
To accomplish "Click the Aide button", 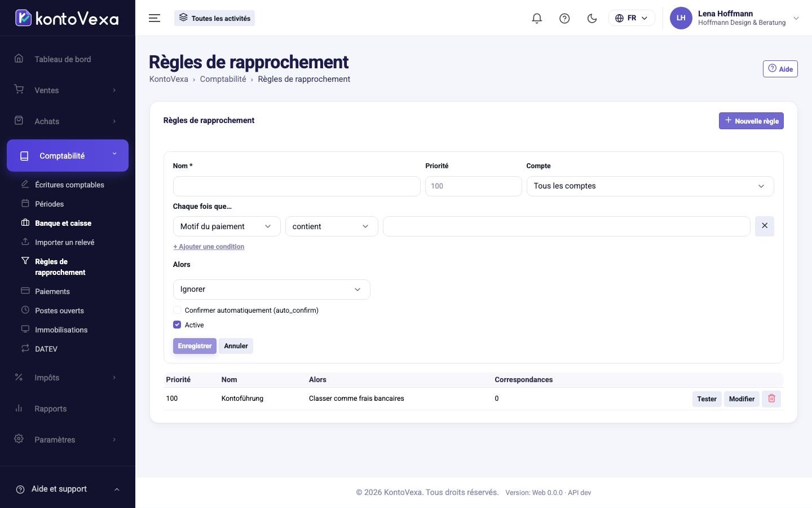I will coord(780,69).
